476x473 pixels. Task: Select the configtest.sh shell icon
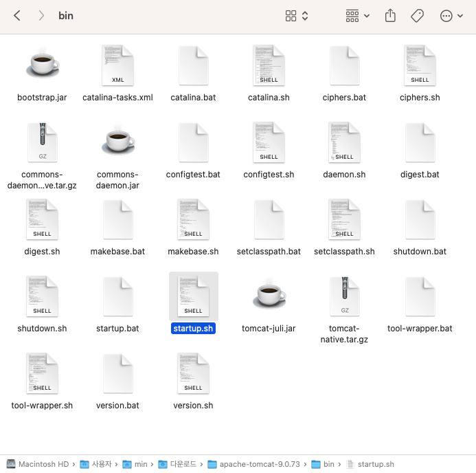point(269,142)
